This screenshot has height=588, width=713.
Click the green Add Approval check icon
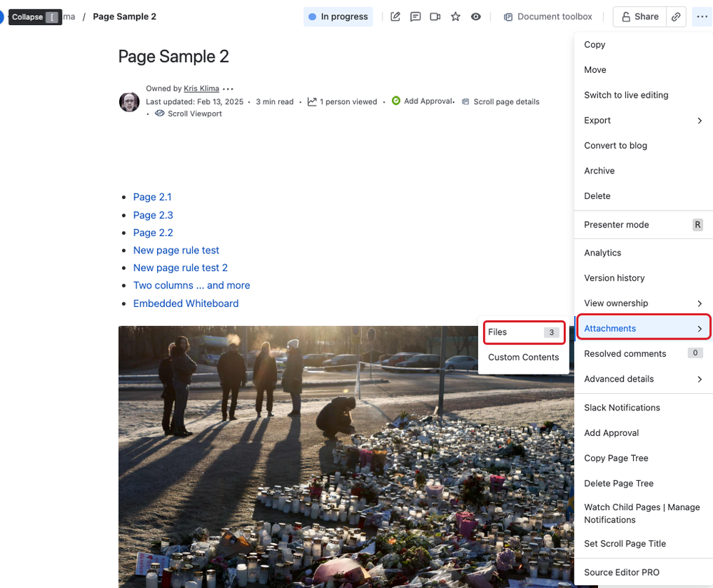tap(396, 101)
